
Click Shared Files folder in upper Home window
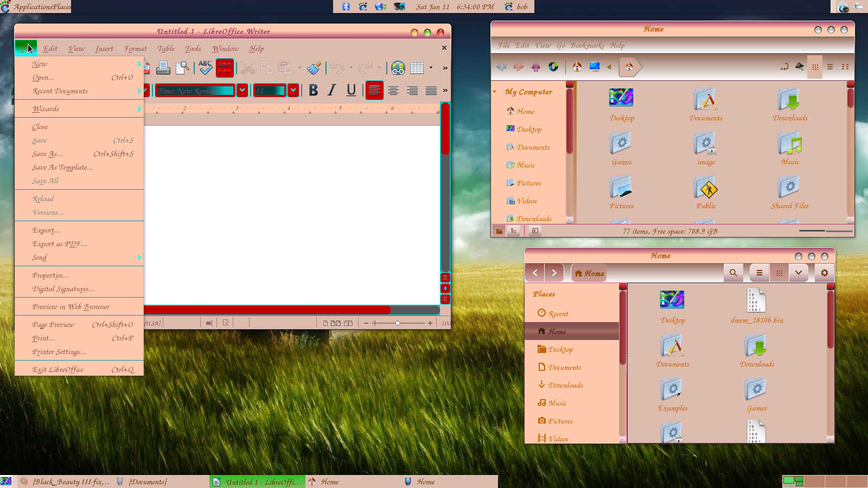pyautogui.click(x=789, y=193)
